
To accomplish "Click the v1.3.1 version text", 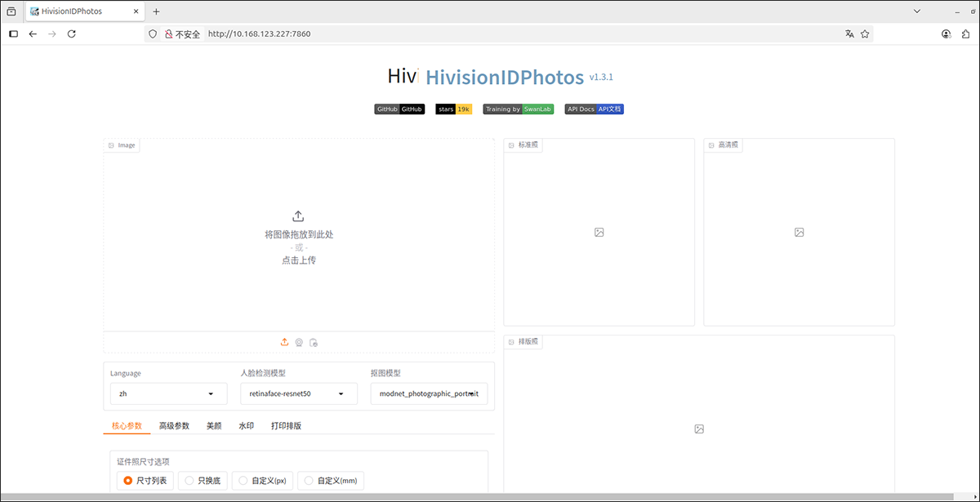I will (x=601, y=77).
